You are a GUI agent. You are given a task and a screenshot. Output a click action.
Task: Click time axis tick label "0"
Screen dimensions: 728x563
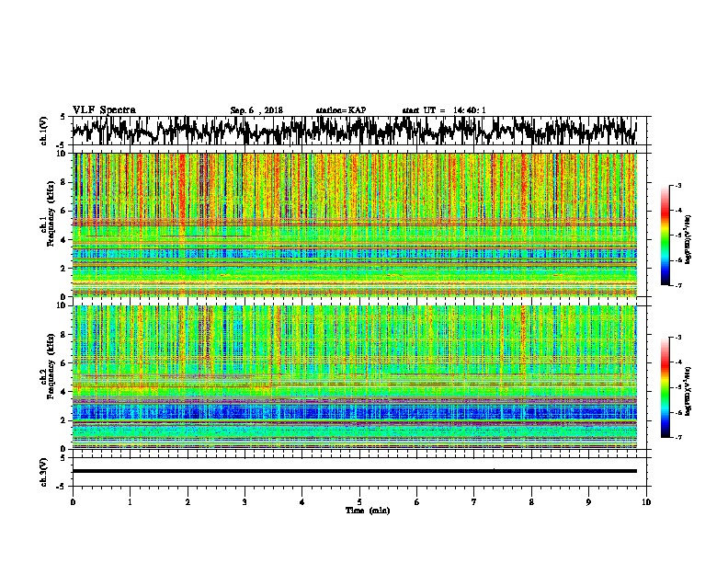point(73,502)
